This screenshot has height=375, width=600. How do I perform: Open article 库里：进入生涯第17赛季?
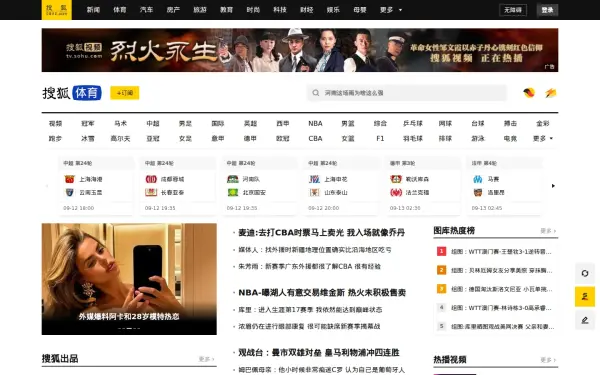310,310
